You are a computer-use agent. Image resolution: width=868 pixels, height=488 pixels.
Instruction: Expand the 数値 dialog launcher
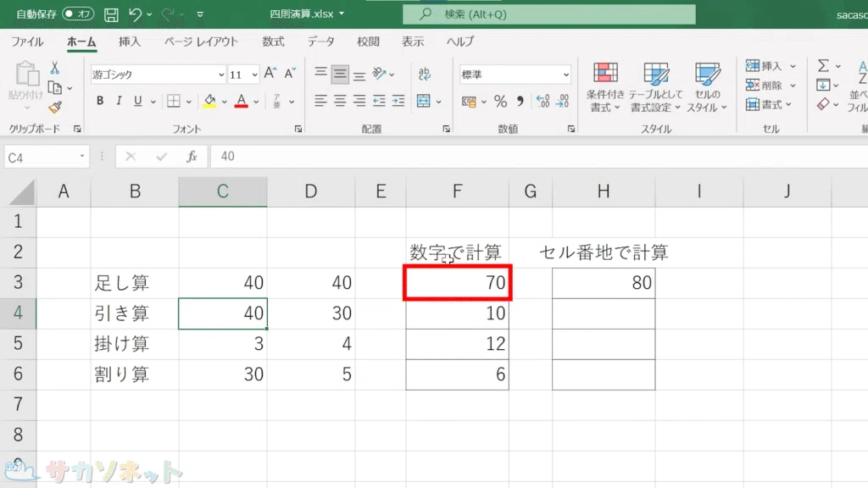click(570, 129)
